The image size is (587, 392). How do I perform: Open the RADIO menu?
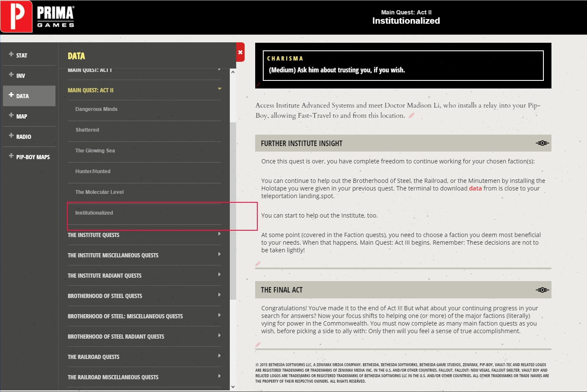coord(29,137)
